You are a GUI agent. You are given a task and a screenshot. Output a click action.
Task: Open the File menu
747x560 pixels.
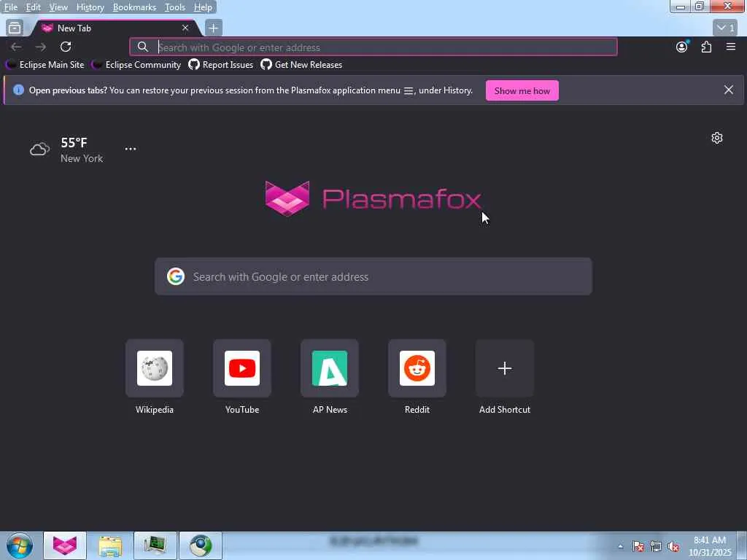point(10,7)
